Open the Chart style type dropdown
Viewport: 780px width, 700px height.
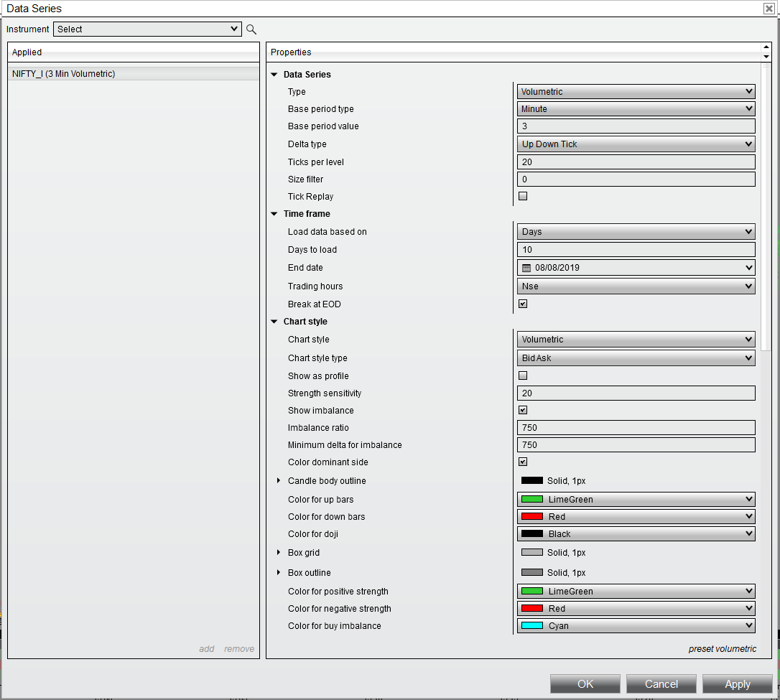click(636, 358)
